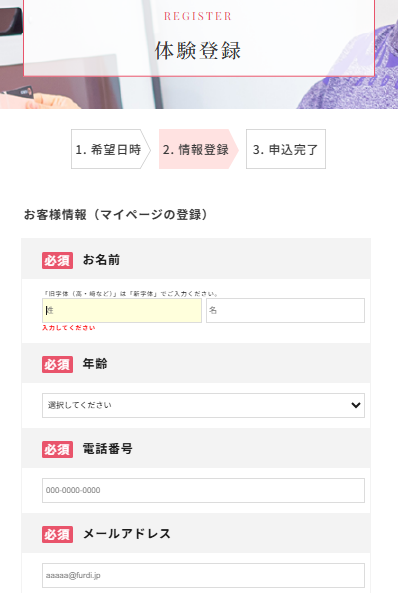Click the 電話番号 field label

coord(108,449)
